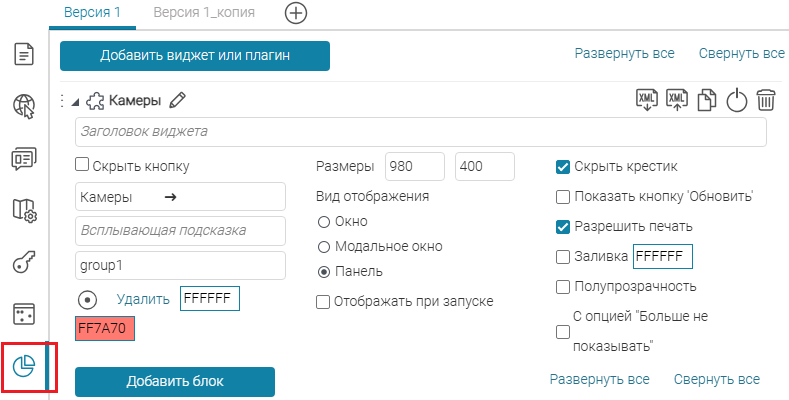Enable the 'Скрыть кнопку' checkbox
The image size is (789, 400).
[x=83, y=166]
